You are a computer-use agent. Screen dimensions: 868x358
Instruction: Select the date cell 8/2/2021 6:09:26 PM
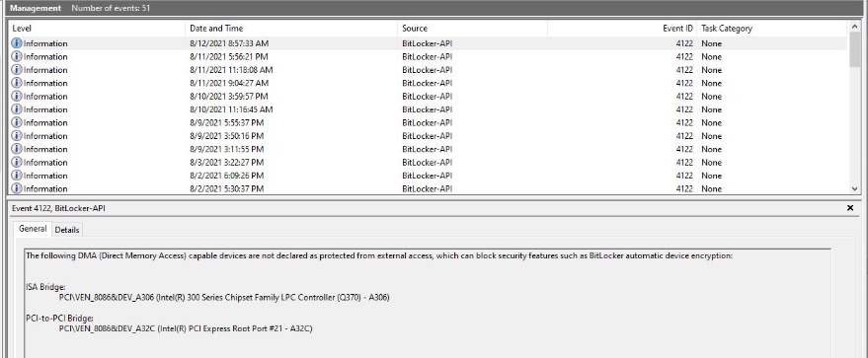tap(227, 176)
